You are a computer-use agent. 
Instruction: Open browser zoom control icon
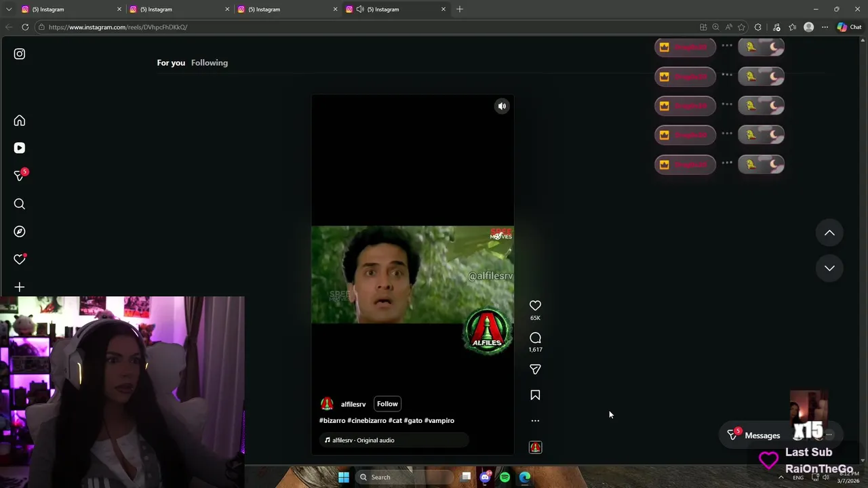[x=715, y=27]
